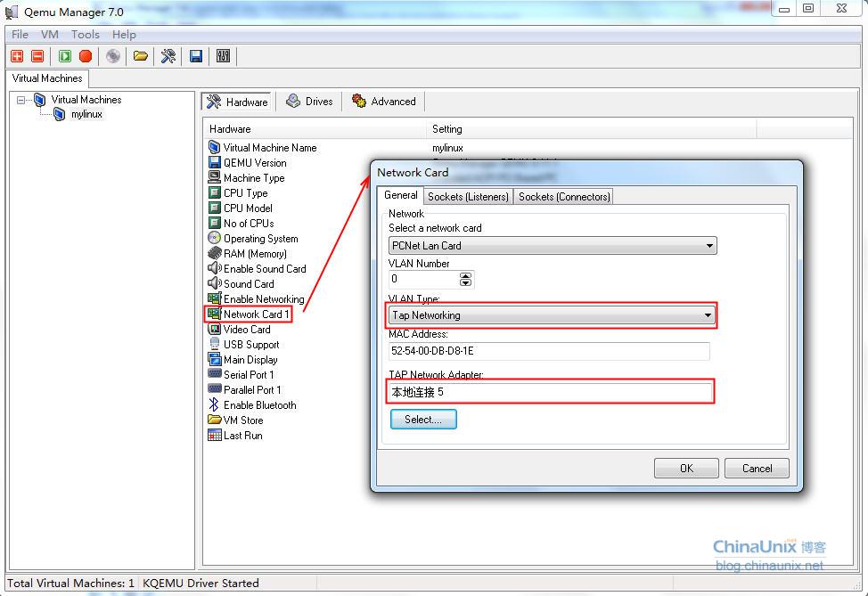Click the MAC Address input field
The image size is (868, 596).
click(549, 351)
